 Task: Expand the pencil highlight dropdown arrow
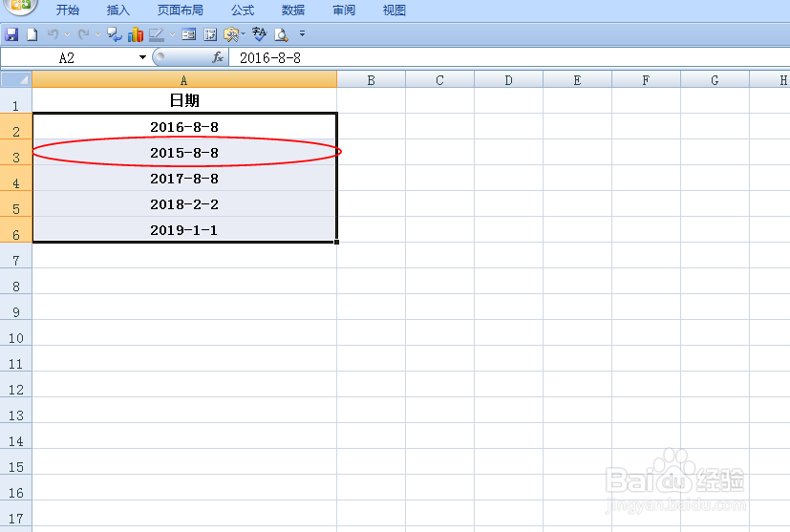tap(172, 34)
